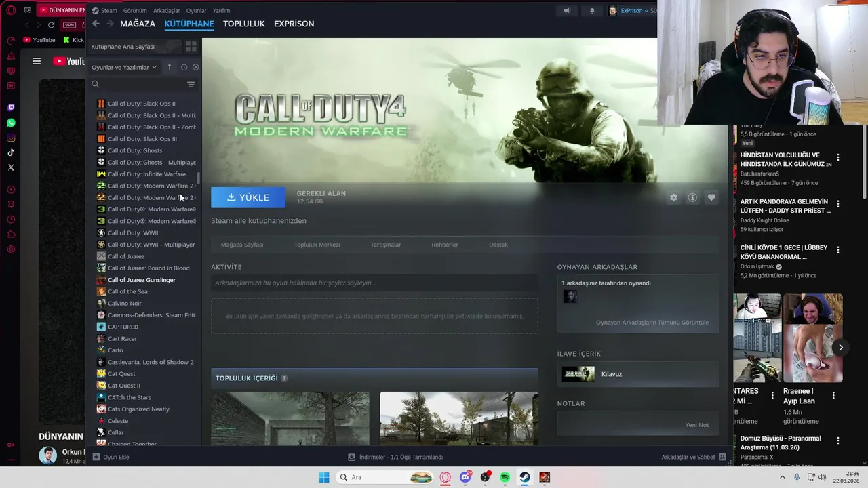Switch to MAĞAZA tab
868x488 pixels.
(x=138, y=24)
